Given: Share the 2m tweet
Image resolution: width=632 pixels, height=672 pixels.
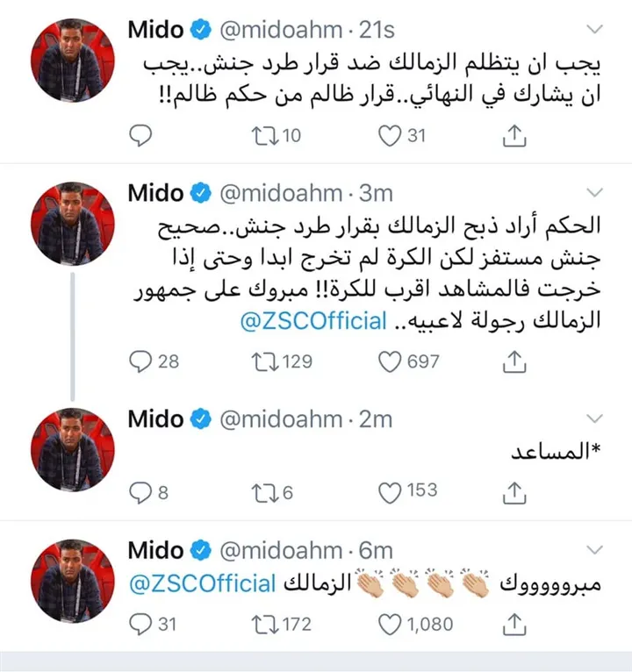Looking at the screenshot, I should coord(516,493).
